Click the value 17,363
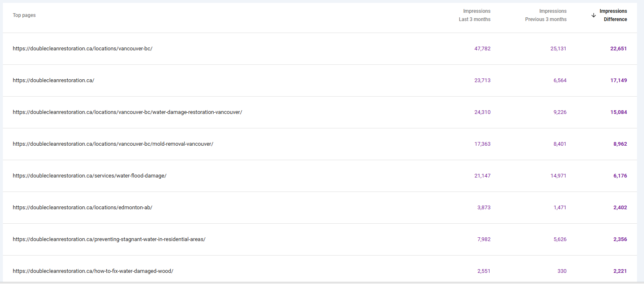Image resolution: width=644 pixels, height=284 pixels. (482, 144)
